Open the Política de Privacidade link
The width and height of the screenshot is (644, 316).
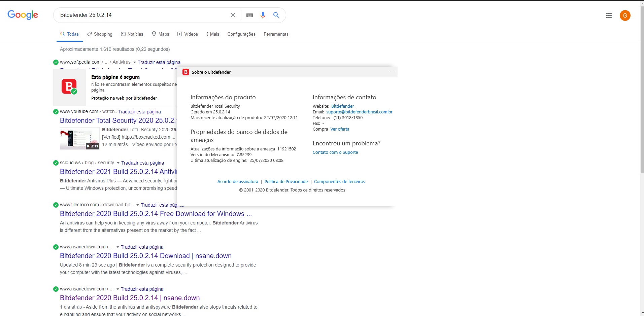click(286, 181)
